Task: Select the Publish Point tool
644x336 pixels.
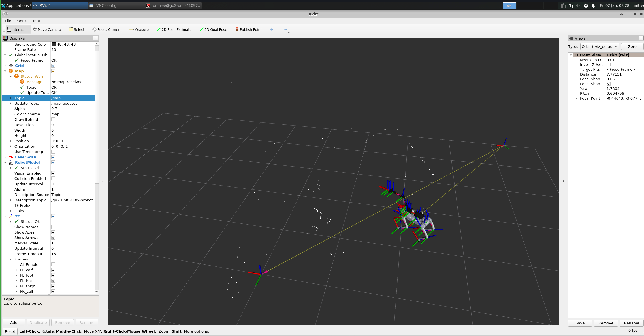Action: point(248,29)
